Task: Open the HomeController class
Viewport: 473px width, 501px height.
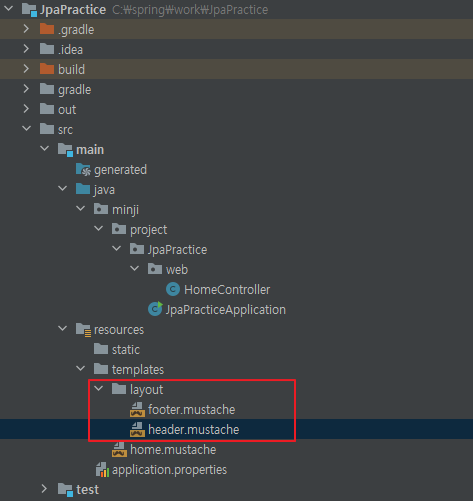Action: [227, 290]
